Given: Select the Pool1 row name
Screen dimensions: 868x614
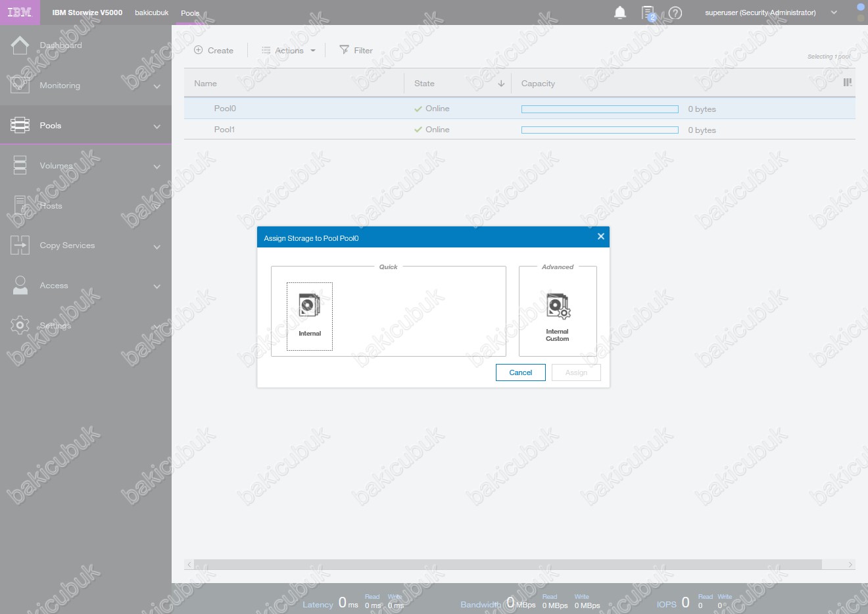Looking at the screenshot, I should (x=224, y=130).
